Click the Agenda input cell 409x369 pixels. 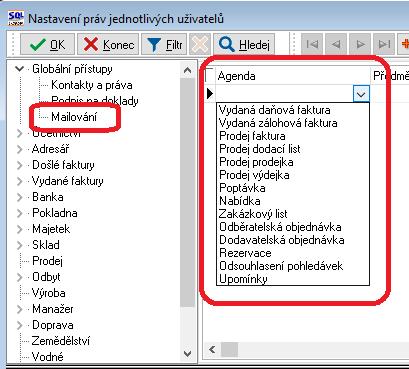(284, 94)
